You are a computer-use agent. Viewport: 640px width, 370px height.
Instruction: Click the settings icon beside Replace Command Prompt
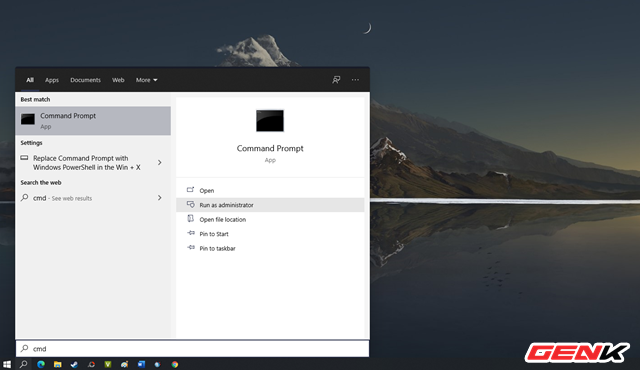pos(24,158)
